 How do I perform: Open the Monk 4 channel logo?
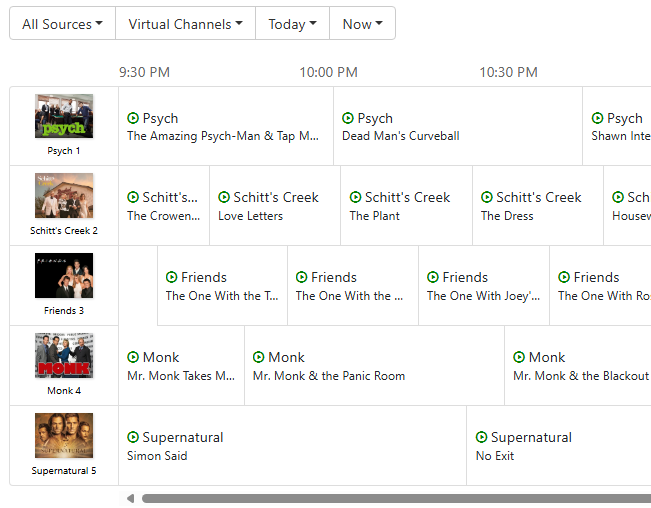click(x=64, y=356)
